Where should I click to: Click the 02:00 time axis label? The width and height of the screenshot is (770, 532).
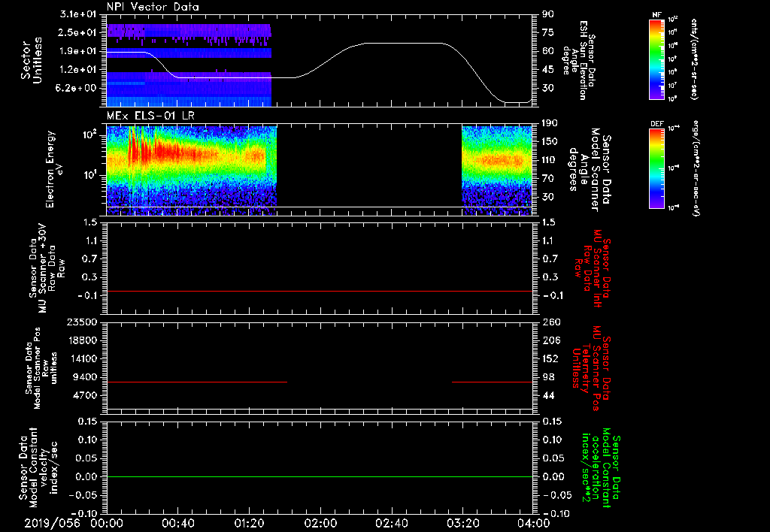(x=320, y=523)
